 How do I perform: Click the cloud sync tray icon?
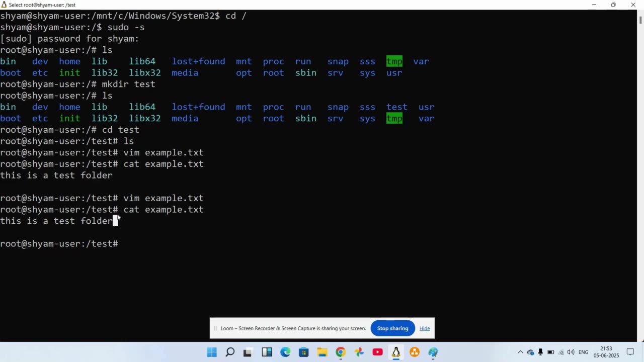(530, 352)
